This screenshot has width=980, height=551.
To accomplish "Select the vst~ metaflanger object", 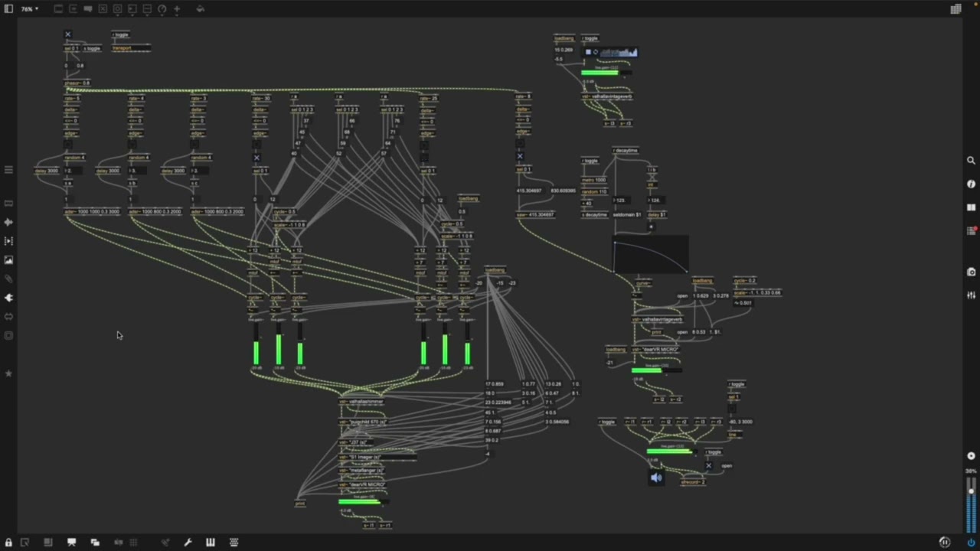I will tap(362, 471).
